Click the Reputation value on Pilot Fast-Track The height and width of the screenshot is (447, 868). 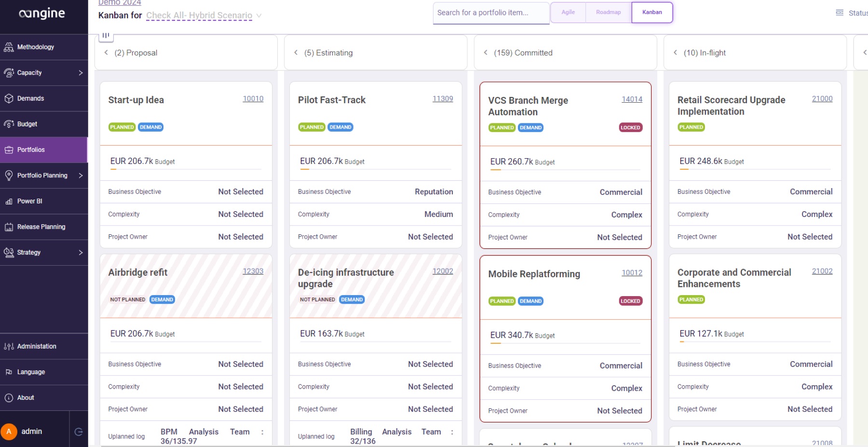(434, 191)
